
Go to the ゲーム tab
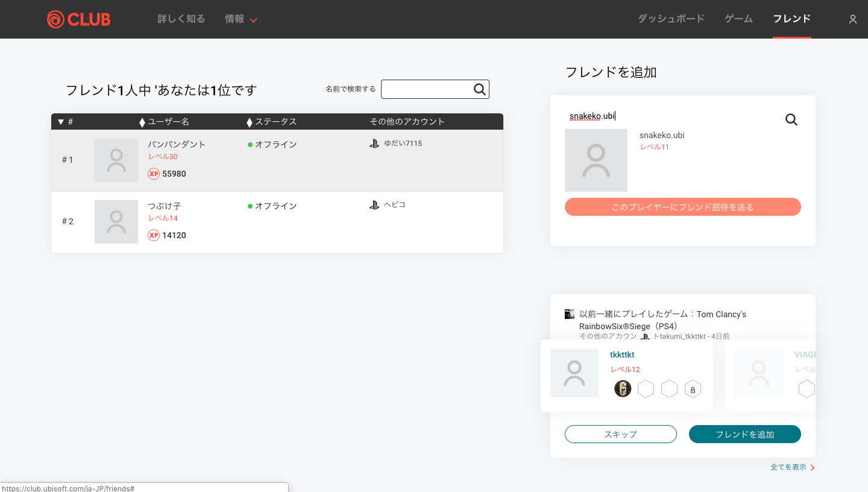739,19
